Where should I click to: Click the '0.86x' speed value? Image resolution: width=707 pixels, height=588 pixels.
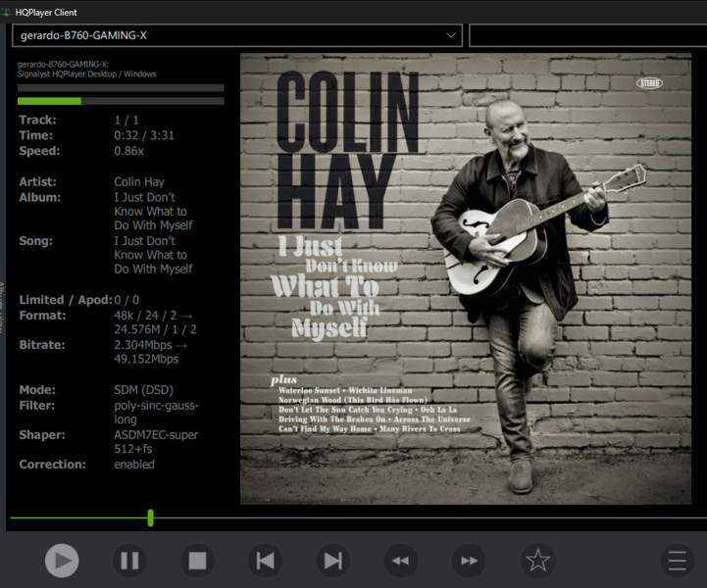click(128, 151)
